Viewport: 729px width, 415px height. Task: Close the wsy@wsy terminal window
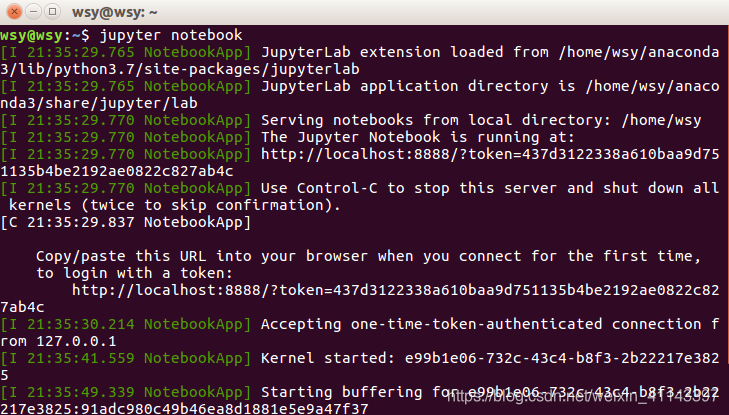click(x=14, y=12)
